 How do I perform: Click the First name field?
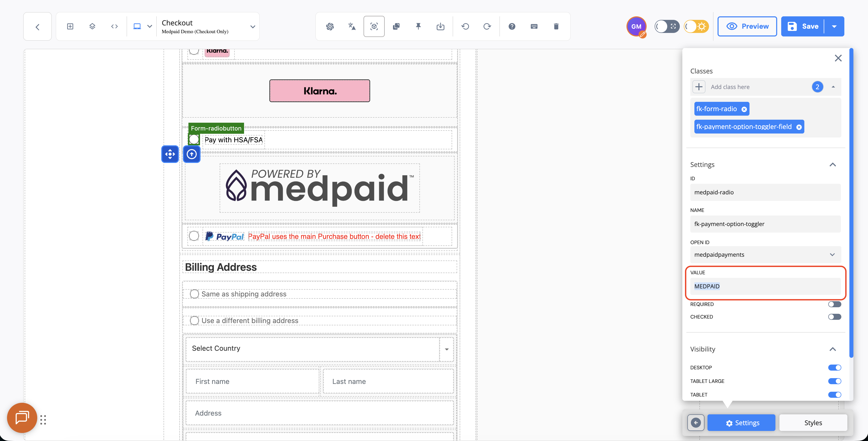pyautogui.click(x=252, y=381)
